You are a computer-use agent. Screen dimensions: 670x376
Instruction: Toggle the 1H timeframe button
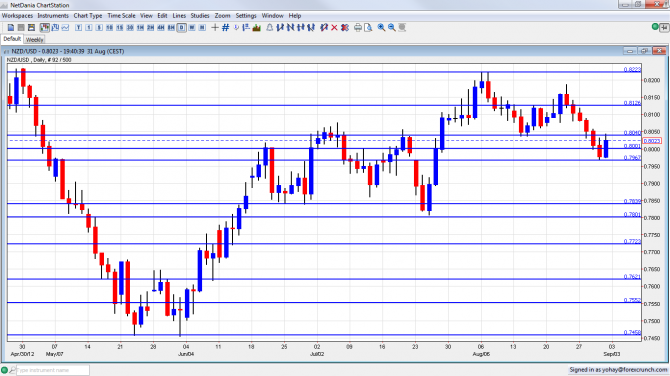(140, 27)
